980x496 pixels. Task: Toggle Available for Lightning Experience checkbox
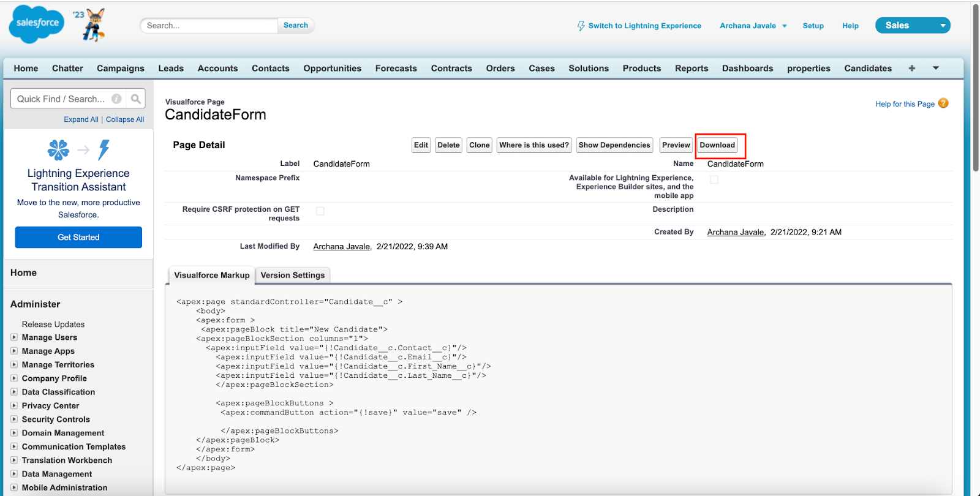(714, 179)
